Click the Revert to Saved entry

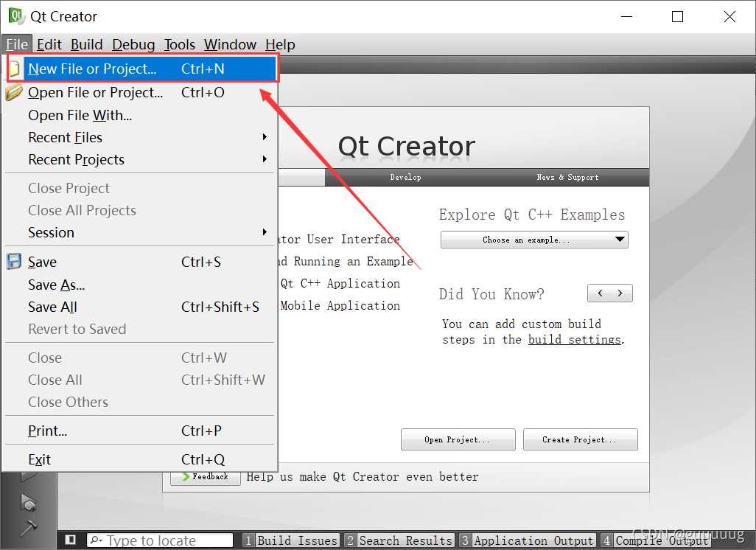coord(140,329)
